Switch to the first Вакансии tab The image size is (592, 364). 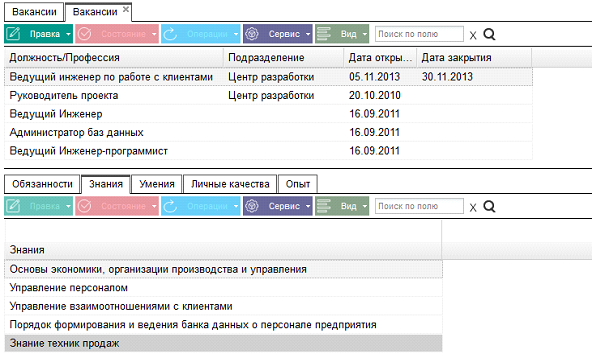[34, 12]
